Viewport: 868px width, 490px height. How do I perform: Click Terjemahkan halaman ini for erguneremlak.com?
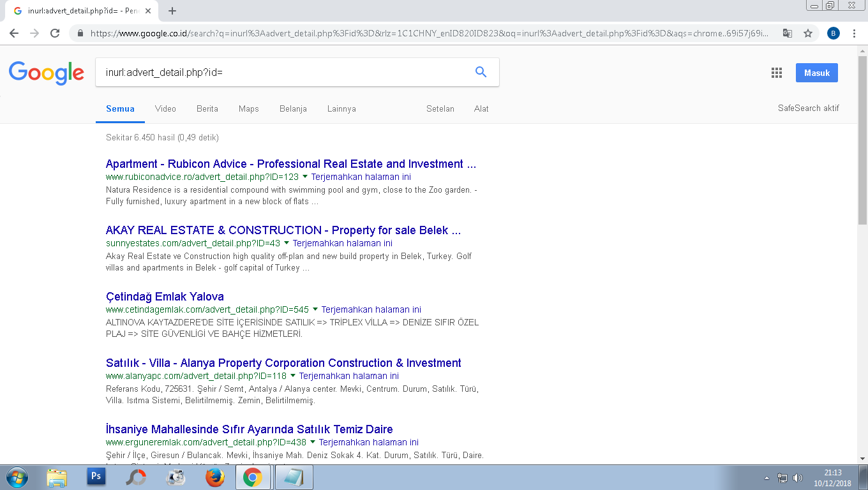[x=369, y=442]
